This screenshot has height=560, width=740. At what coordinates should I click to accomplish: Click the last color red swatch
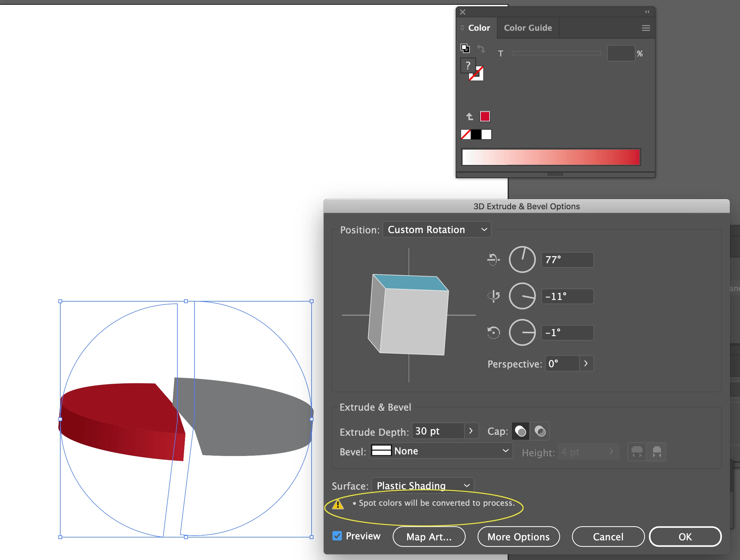click(485, 116)
